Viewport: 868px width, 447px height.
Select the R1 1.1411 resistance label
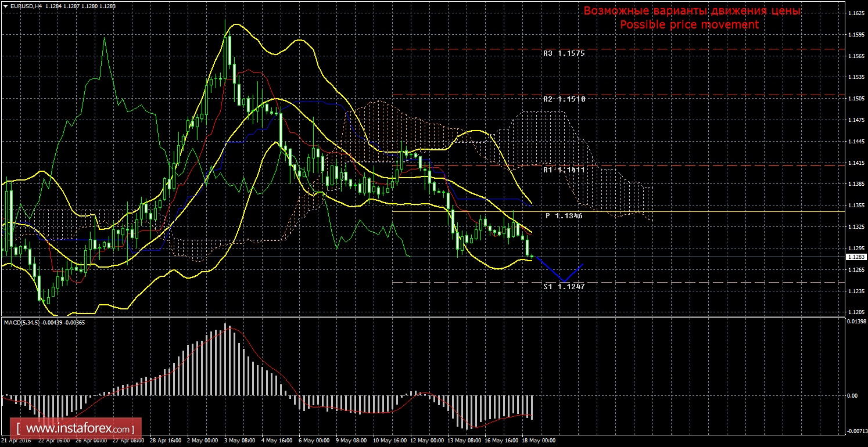(x=564, y=170)
